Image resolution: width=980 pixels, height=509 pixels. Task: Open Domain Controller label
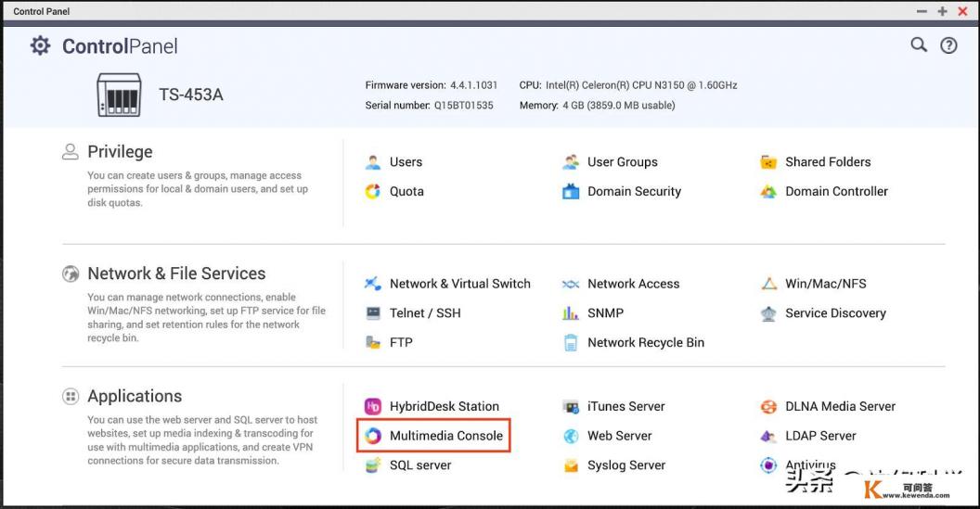click(x=837, y=191)
